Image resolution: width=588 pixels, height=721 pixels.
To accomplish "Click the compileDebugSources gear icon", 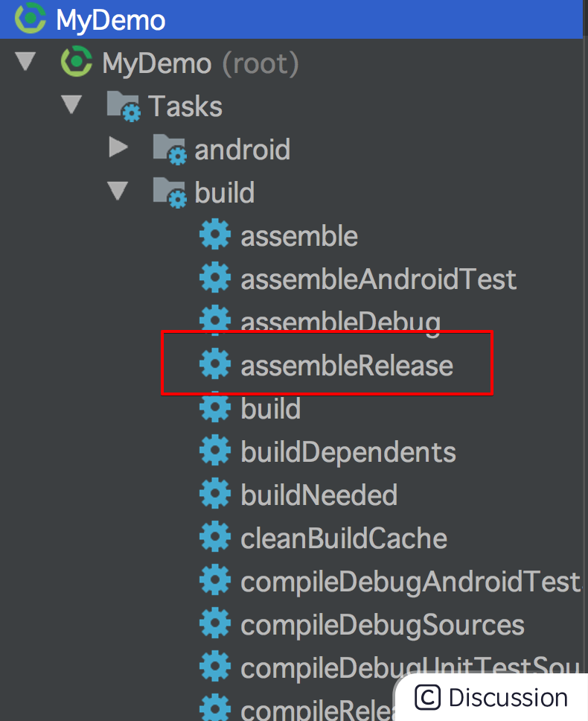I will [214, 623].
